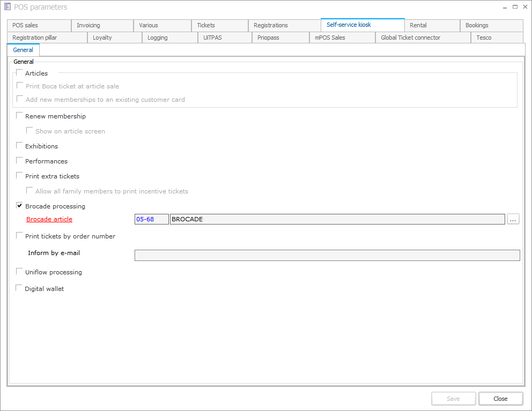Image resolution: width=532 pixels, height=411 pixels.
Task: Follow the red Brocade article link
Action: [x=49, y=219]
